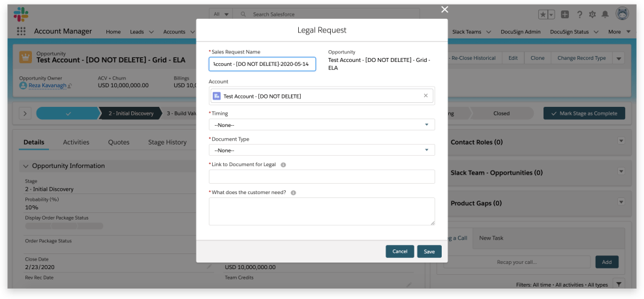
Task: Open the All search scope dropdown
Action: click(x=221, y=14)
